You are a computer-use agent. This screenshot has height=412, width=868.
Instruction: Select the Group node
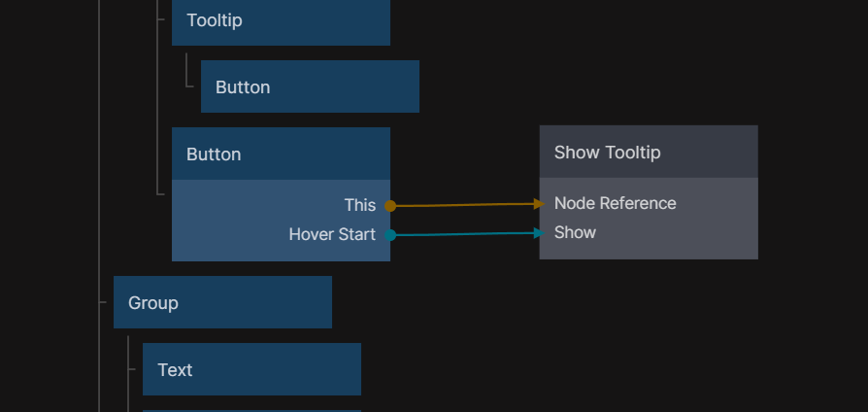pos(222,302)
